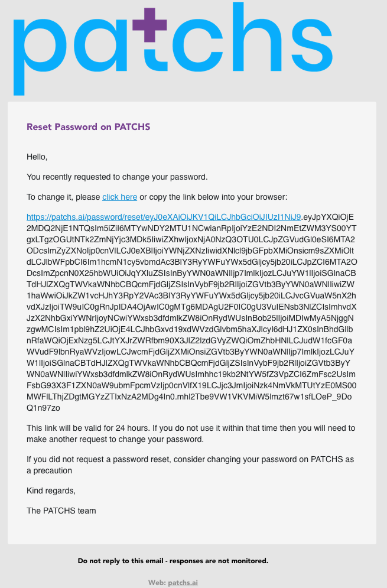Click 'The PATCHS team' signature

61,511
